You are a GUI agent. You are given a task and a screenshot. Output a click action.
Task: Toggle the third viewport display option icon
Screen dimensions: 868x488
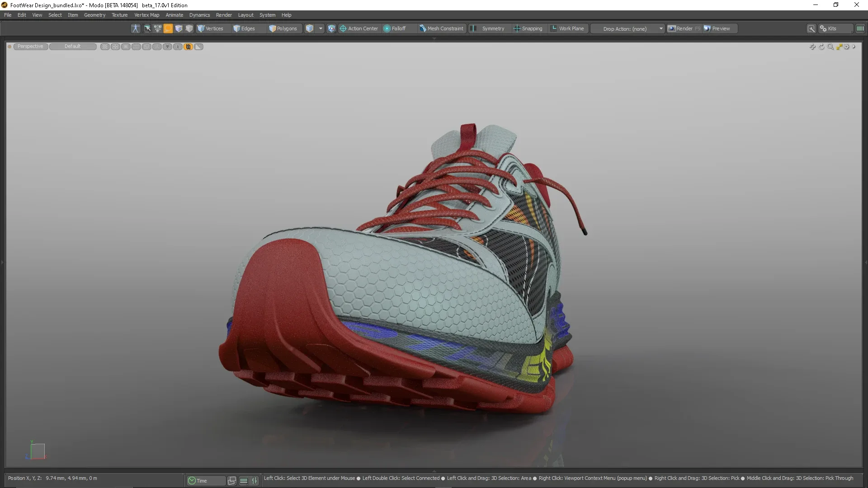coord(126,47)
